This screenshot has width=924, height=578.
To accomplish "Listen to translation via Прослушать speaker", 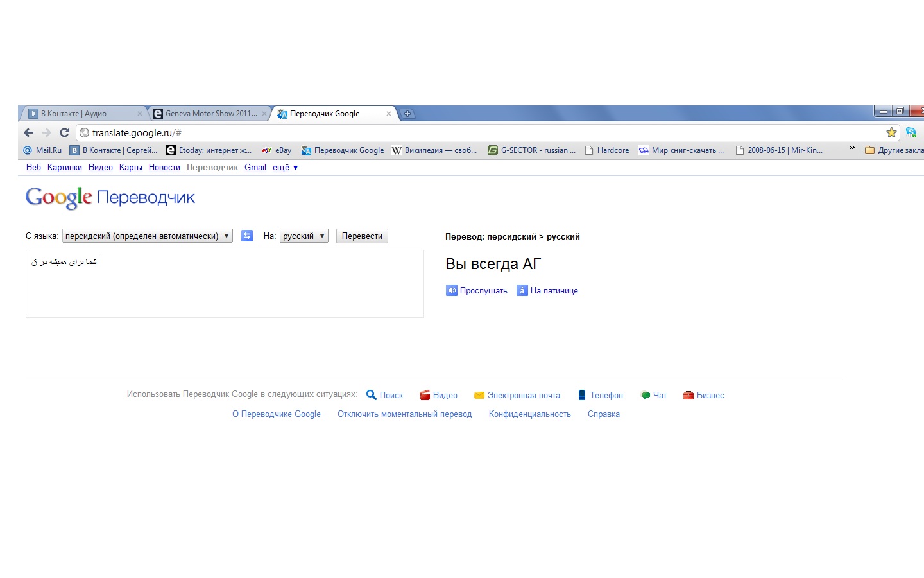I will [x=477, y=290].
